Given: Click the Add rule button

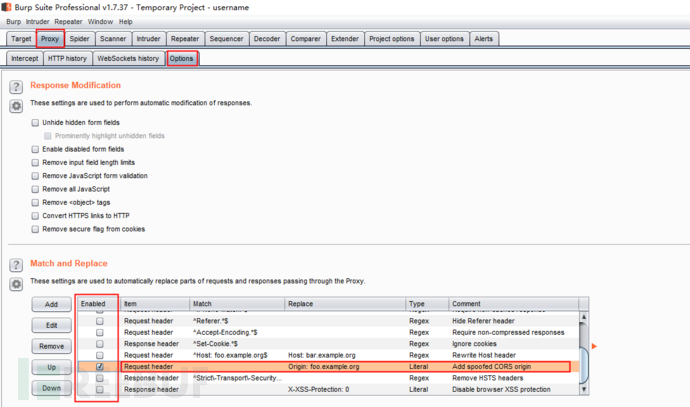Looking at the screenshot, I should point(51,303).
